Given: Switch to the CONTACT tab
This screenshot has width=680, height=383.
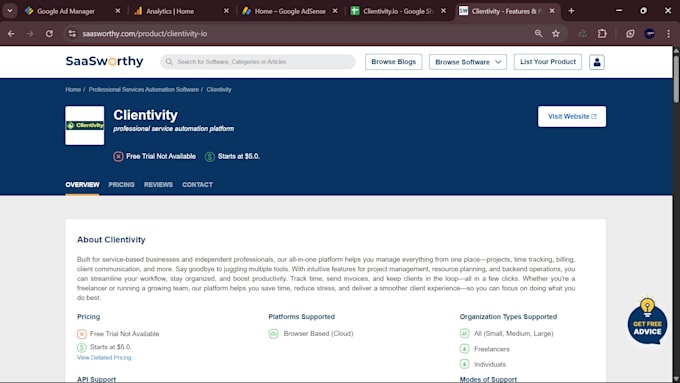Looking at the screenshot, I should click(197, 185).
